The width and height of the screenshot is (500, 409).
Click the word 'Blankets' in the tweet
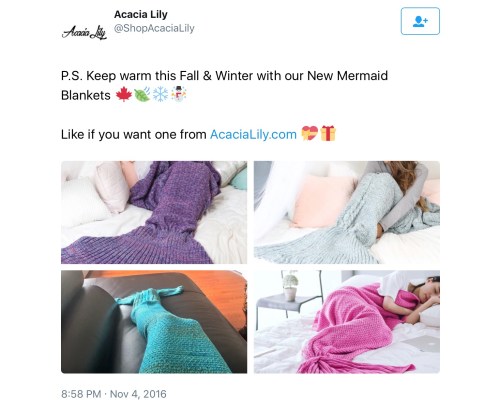pyautogui.click(x=86, y=95)
